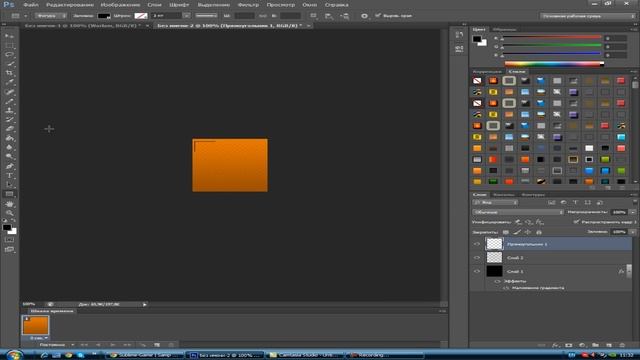Select the Rectangular Marquee tool
This screenshot has height=360, width=640.
pos(9,45)
